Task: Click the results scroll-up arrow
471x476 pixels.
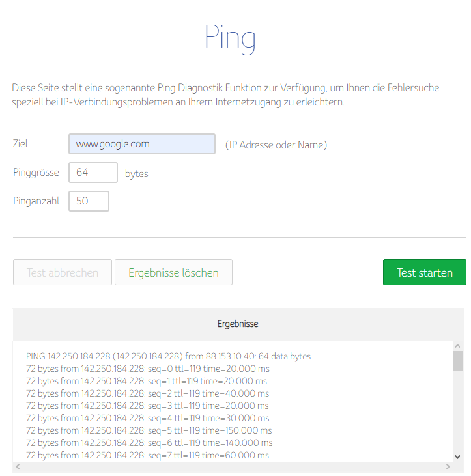Action: [x=457, y=346]
